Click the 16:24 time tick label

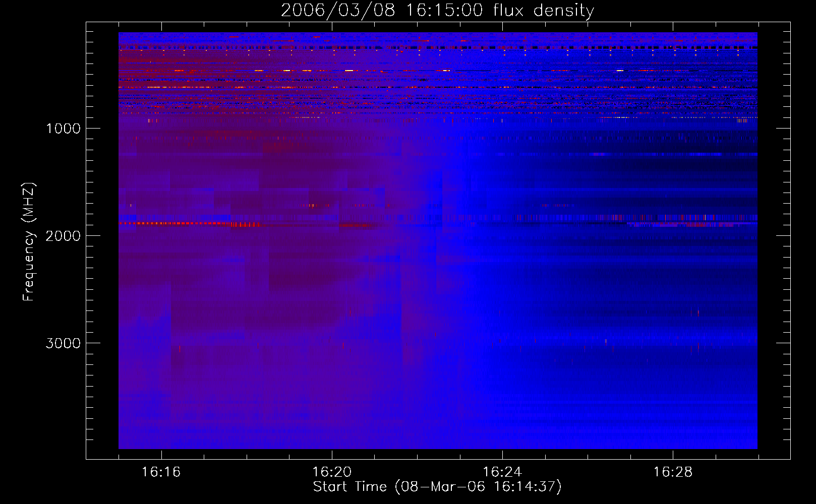502,472
